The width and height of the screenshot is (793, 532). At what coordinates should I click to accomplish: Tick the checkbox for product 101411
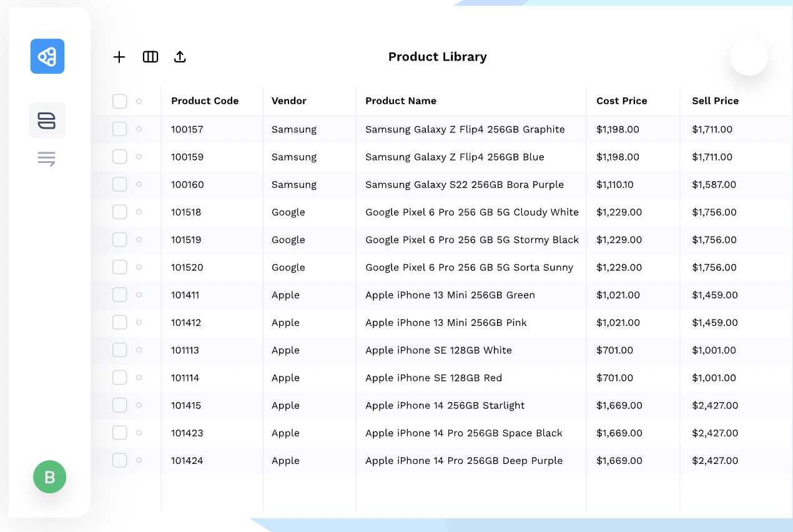(x=120, y=295)
